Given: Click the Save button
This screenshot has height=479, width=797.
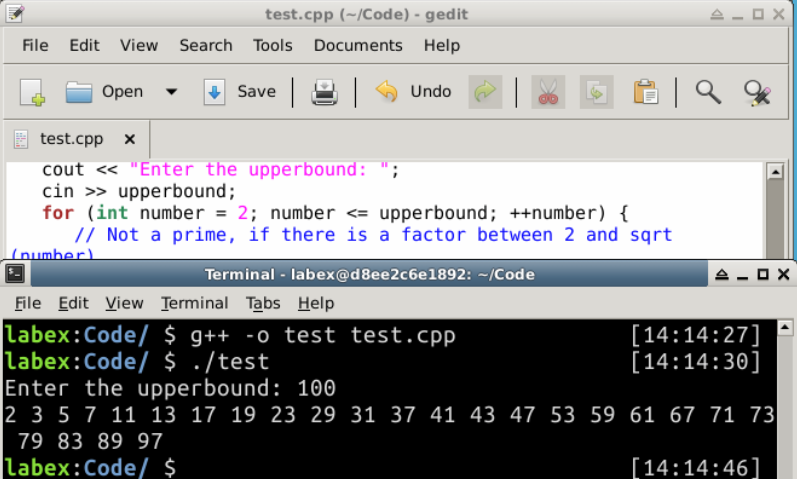Looking at the screenshot, I should click(x=240, y=92).
